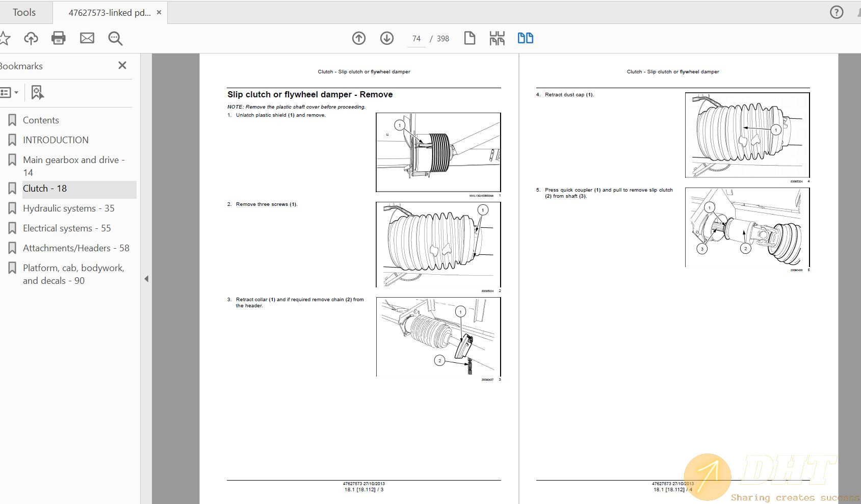
Task: Close the Bookmarks panel
Action: pos(122,65)
